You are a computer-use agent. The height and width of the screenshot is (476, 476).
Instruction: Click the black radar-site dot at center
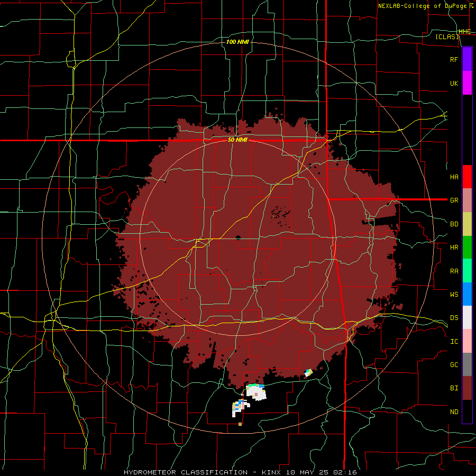coord(239,237)
